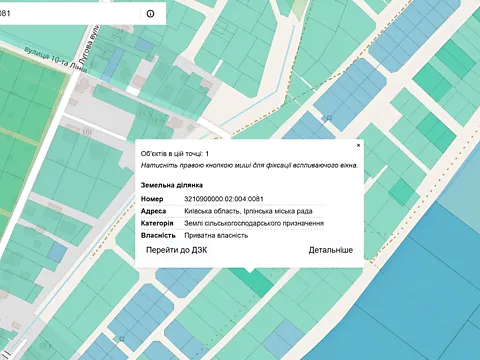
Task: Click the info icon in search bar
Action: click(x=150, y=14)
